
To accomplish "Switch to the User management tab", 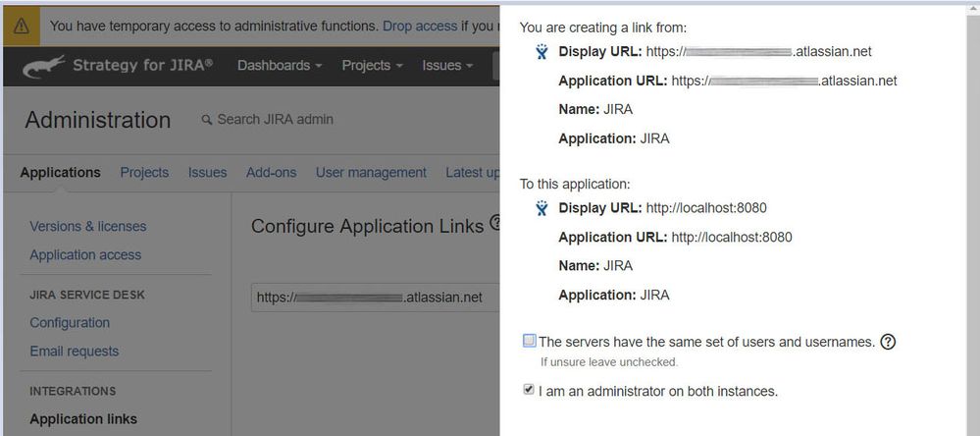I will [x=371, y=173].
